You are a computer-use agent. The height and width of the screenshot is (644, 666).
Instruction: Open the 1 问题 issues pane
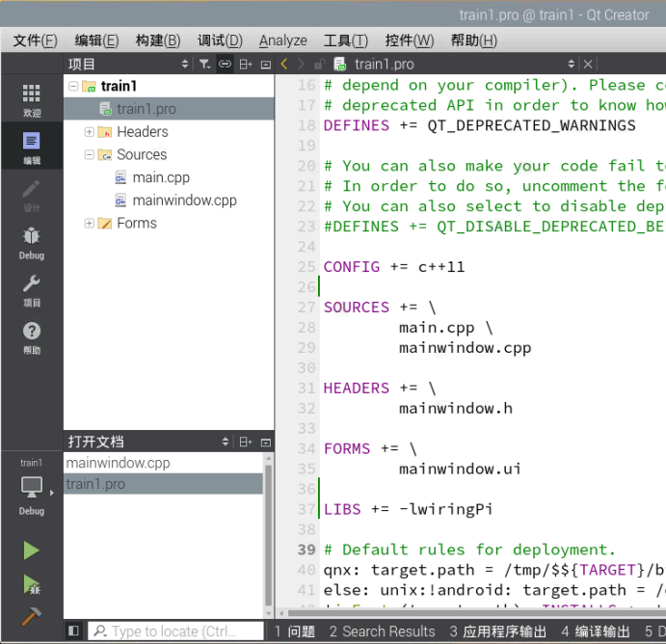coord(295,631)
